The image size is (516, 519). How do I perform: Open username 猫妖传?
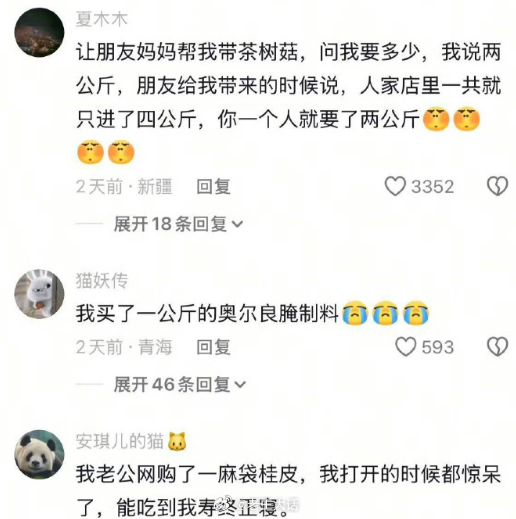102,280
